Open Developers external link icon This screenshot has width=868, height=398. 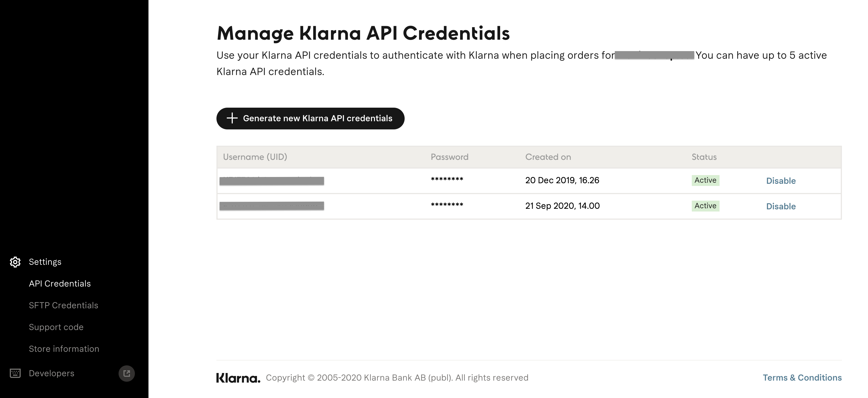click(127, 373)
